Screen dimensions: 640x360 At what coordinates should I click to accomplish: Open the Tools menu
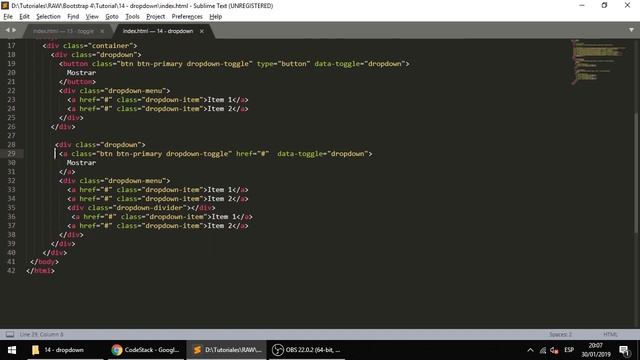click(x=132, y=16)
